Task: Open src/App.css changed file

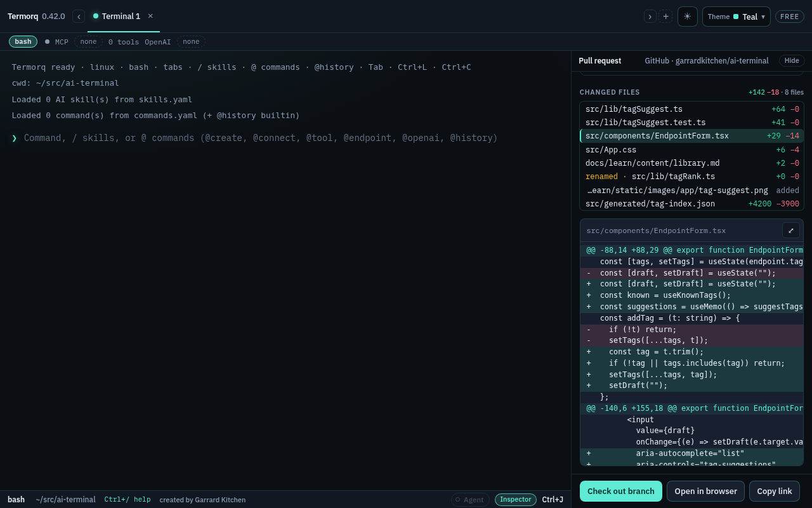Action: pyautogui.click(x=691, y=150)
